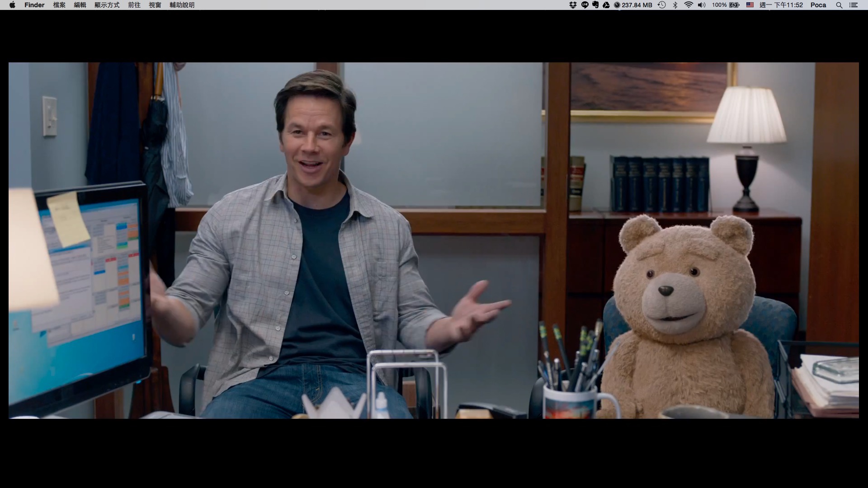Screen dimensions: 868x488
Task: Open the Apple menu
Action: point(12,5)
